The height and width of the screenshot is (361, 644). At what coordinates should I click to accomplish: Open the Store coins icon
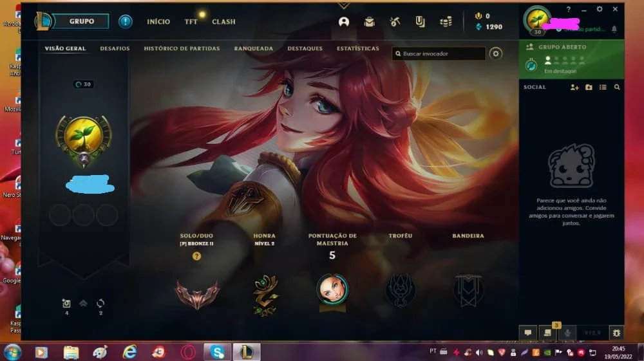coord(446,22)
